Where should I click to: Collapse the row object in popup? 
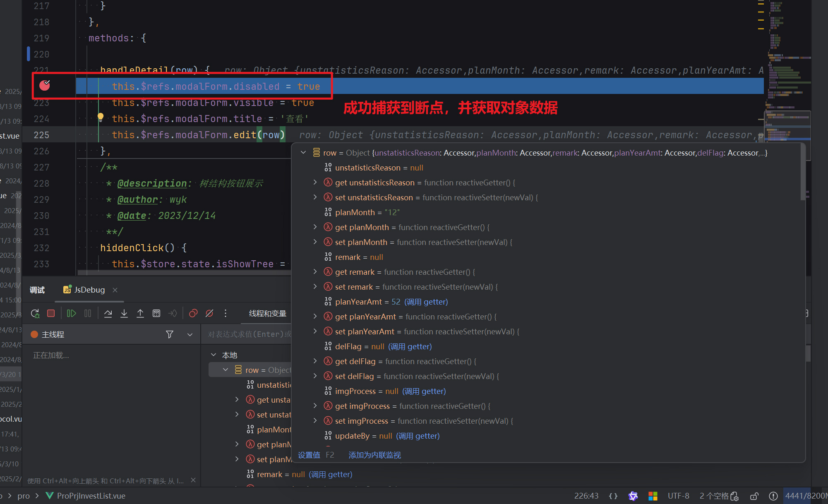click(x=303, y=153)
